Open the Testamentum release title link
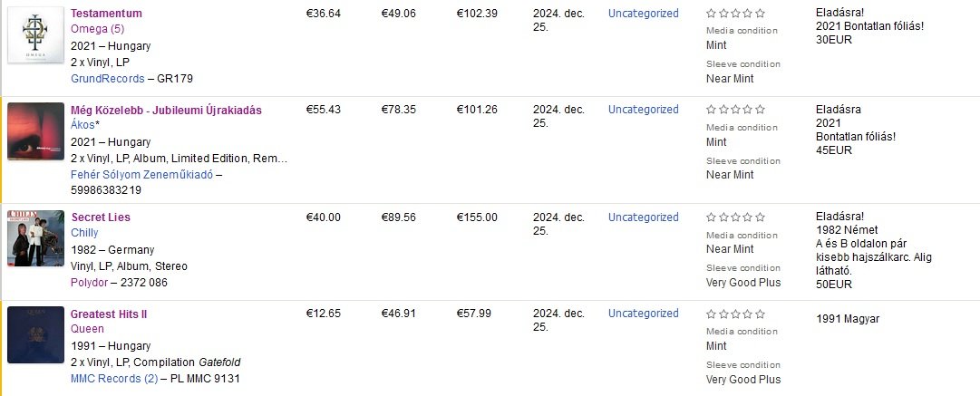This screenshot has width=980, height=396. [106, 14]
